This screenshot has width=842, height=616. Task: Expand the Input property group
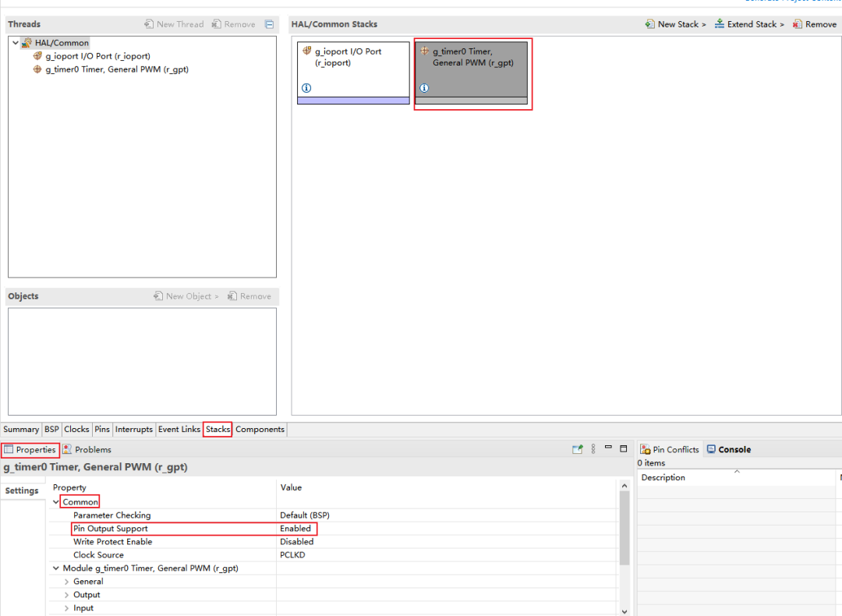(x=66, y=608)
